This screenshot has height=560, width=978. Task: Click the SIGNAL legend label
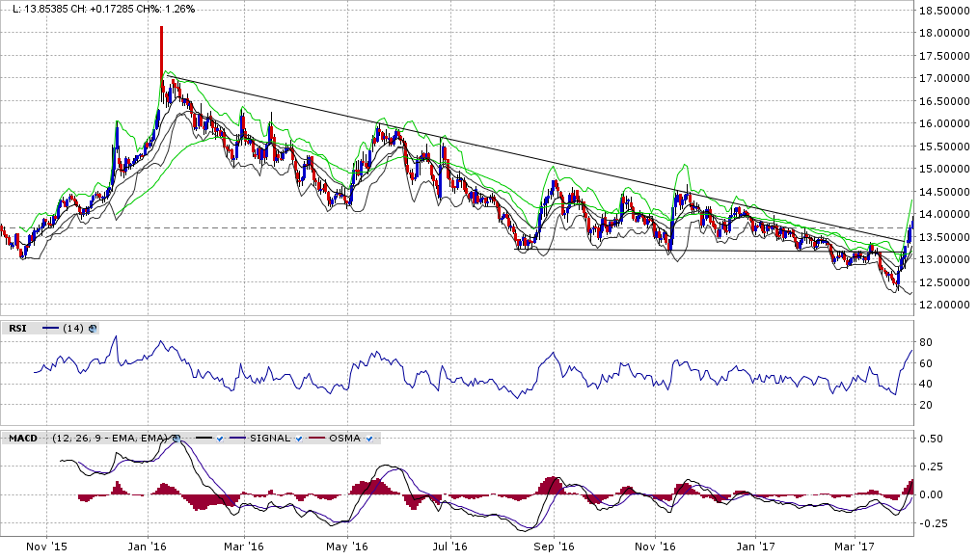pyautogui.click(x=269, y=439)
